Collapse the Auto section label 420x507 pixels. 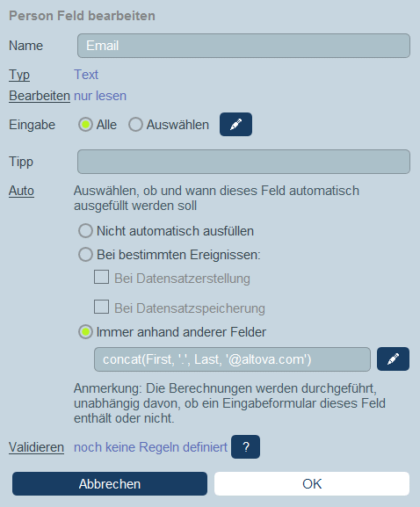pyautogui.click(x=21, y=191)
